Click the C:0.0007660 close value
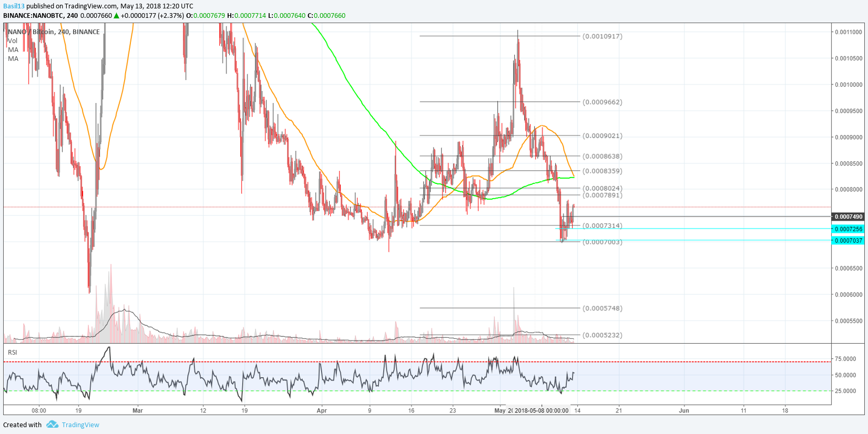Image resolution: width=868 pixels, height=434 pixels. tap(326, 15)
